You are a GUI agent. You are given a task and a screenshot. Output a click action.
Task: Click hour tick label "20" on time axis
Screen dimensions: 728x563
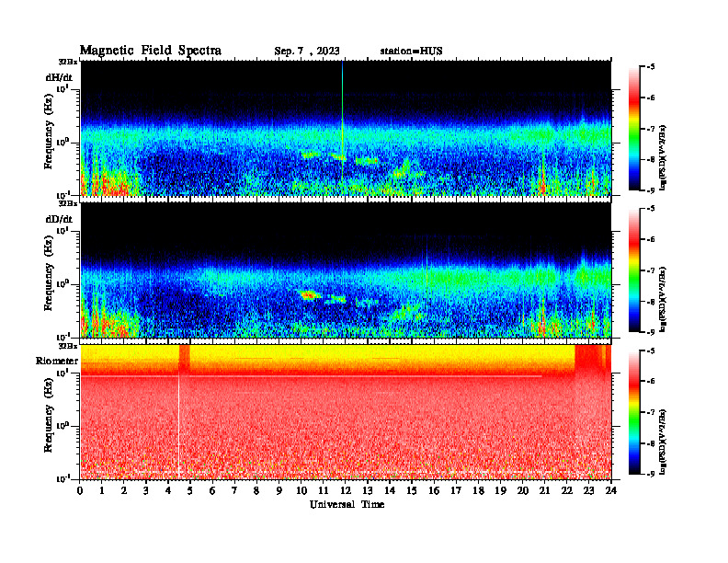point(522,490)
